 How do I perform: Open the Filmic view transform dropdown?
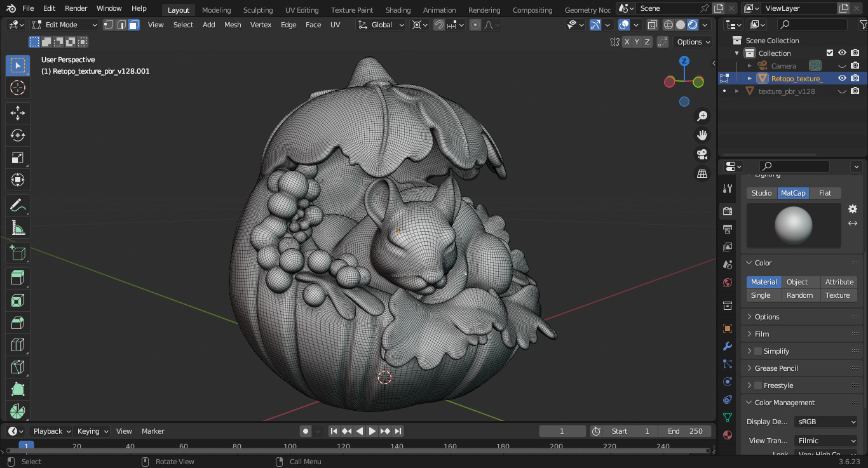click(826, 441)
